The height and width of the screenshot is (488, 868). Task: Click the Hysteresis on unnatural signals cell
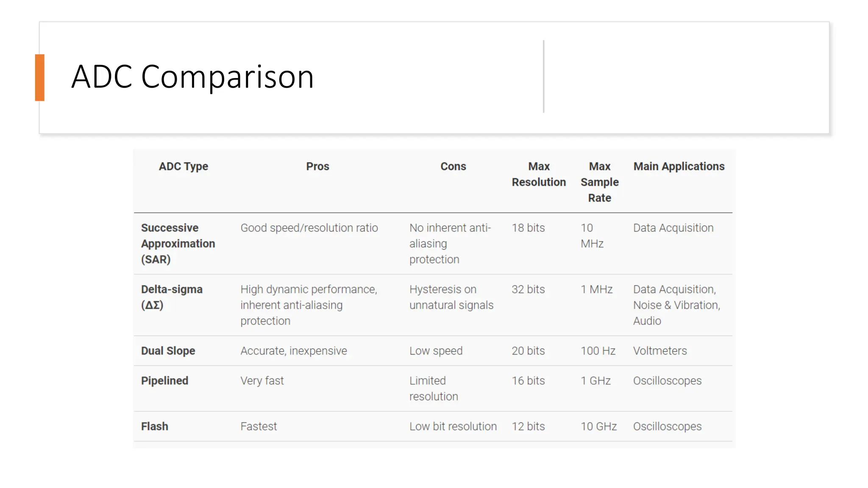point(451,297)
